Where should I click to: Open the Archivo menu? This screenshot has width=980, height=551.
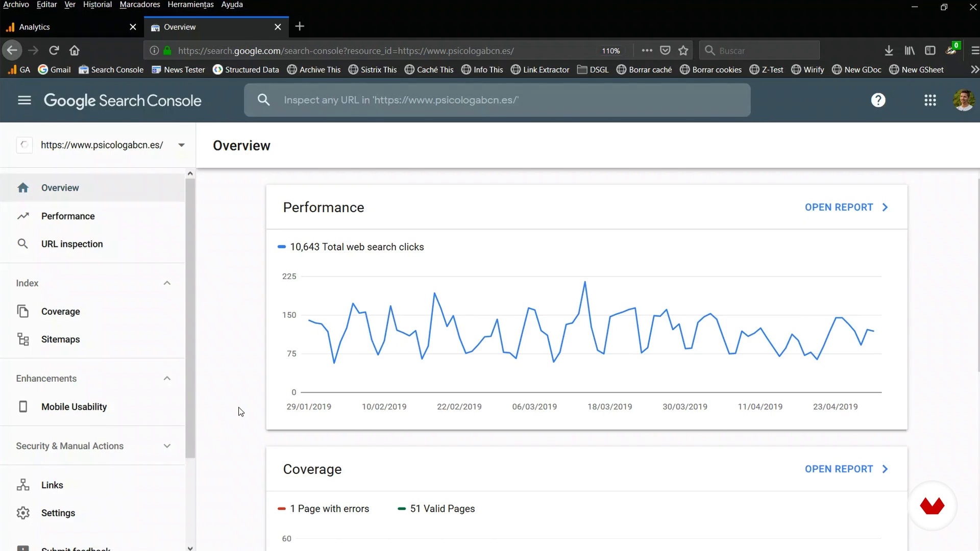click(16, 5)
